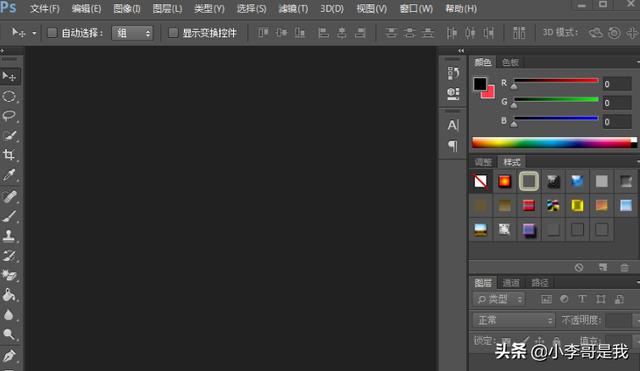Click the blue B channel slider
Image resolution: width=640 pixels, height=371 pixels.
point(556,119)
